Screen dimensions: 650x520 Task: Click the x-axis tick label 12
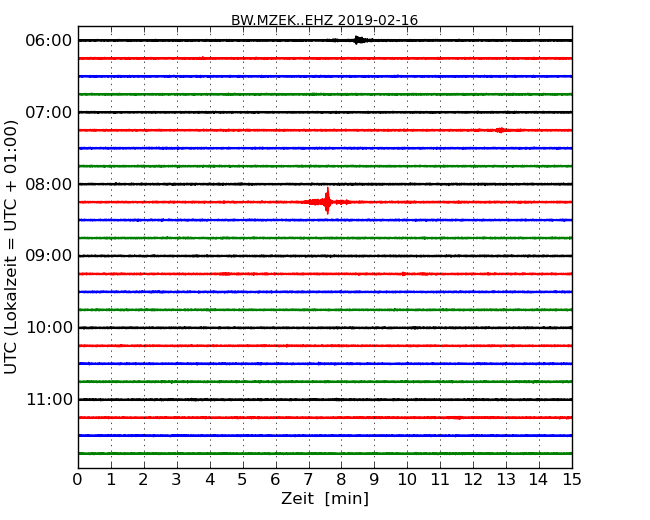click(x=473, y=479)
